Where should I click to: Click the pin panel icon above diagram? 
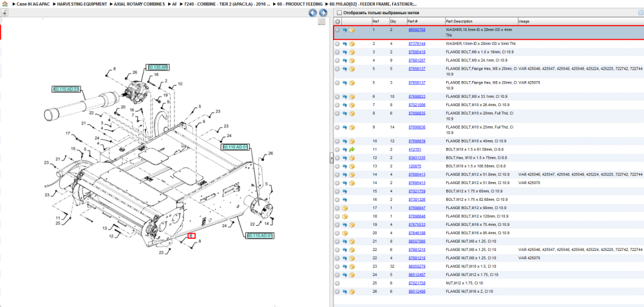point(5,13)
